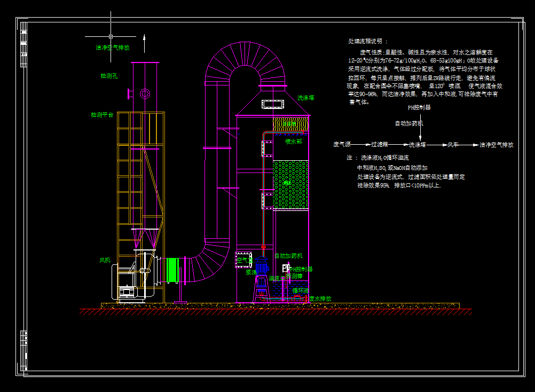Click the blue pump motor
Viewport: 535px width, 392px height.
262,265
